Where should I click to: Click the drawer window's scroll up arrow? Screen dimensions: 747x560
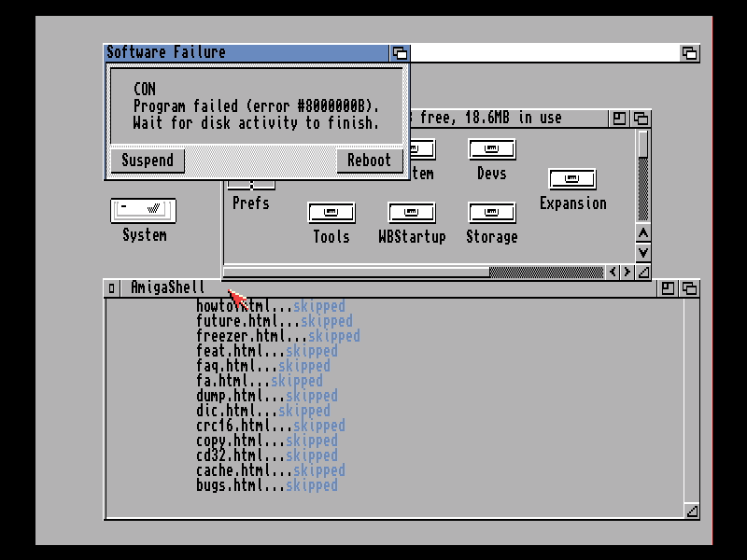[x=642, y=233]
